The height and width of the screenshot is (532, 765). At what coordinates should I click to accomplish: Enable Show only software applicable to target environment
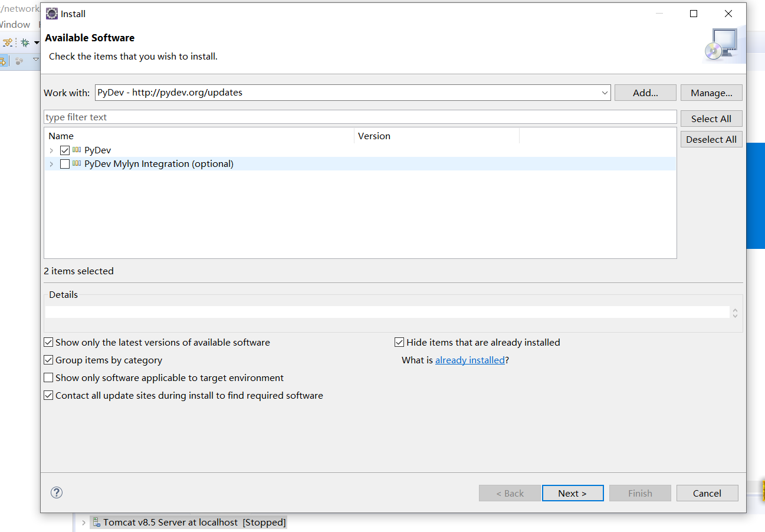tap(48, 378)
